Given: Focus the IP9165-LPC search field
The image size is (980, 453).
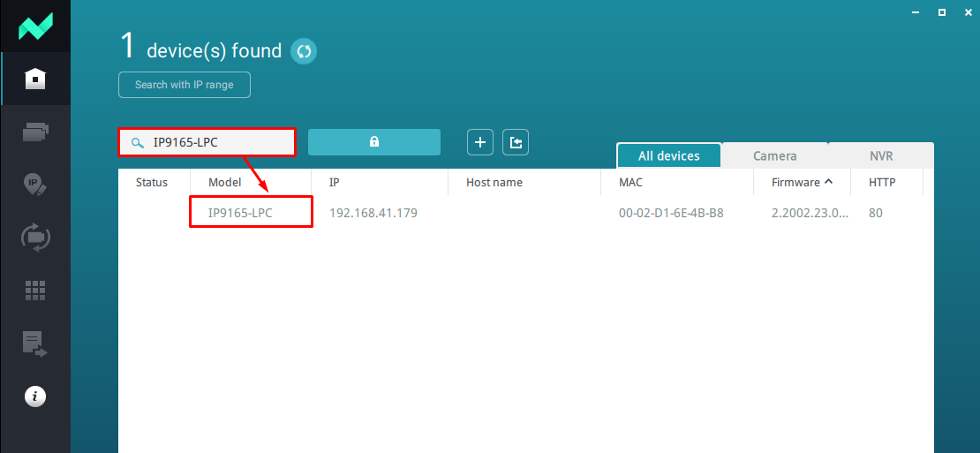Looking at the screenshot, I should click(207, 142).
